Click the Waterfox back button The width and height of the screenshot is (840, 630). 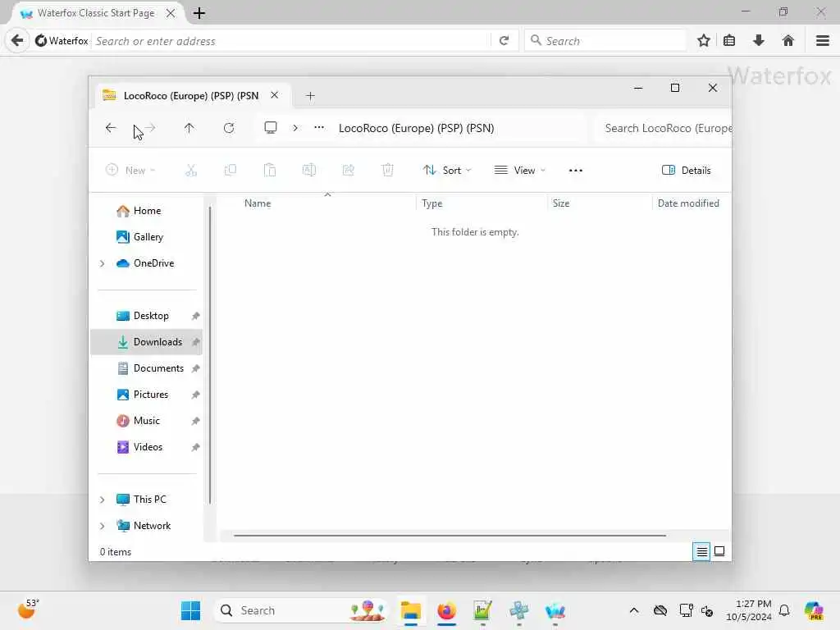(17, 41)
